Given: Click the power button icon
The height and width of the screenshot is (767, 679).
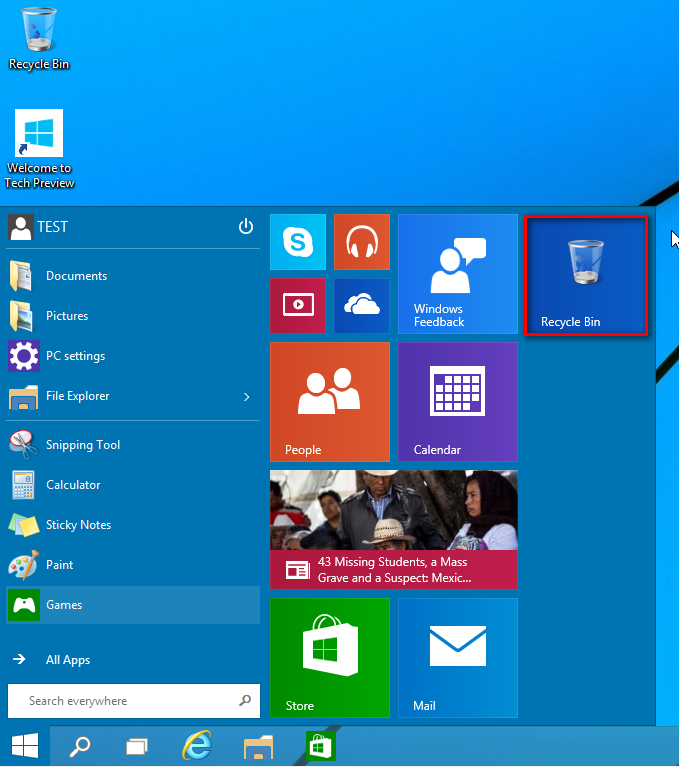Looking at the screenshot, I should point(246,226).
